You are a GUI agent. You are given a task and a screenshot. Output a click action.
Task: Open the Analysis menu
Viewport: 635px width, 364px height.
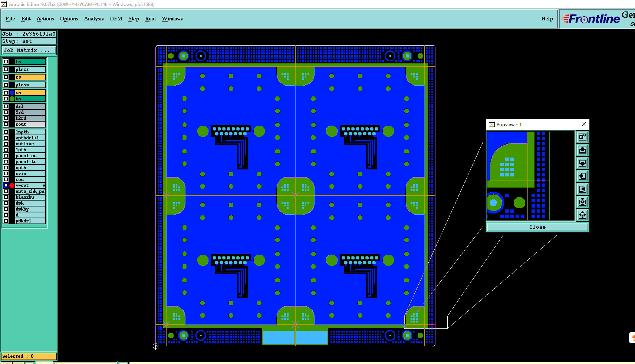coord(94,19)
